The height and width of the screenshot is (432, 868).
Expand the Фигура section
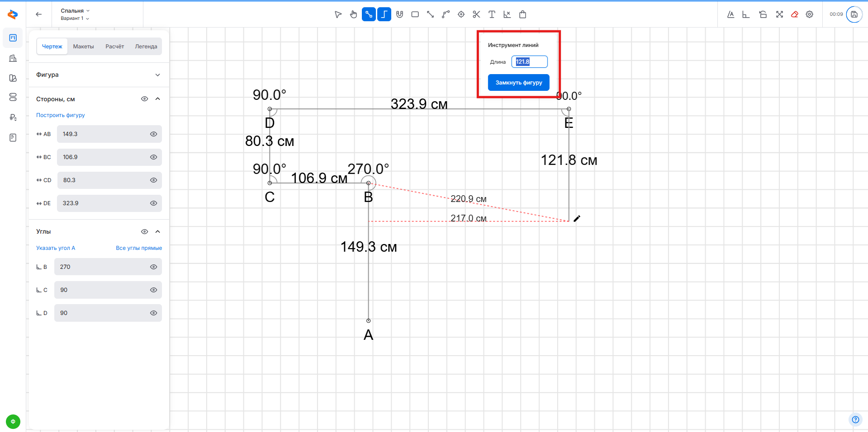pyautogui.click(x=157, y=75)
